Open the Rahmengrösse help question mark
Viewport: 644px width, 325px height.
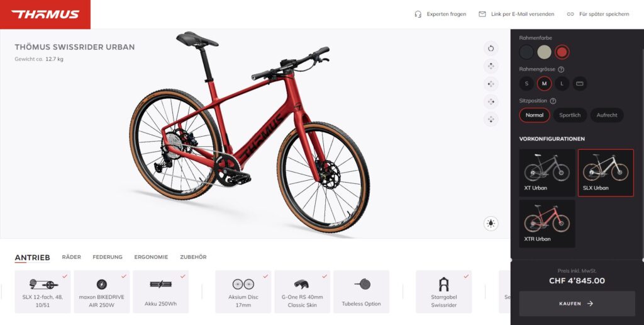561,69
